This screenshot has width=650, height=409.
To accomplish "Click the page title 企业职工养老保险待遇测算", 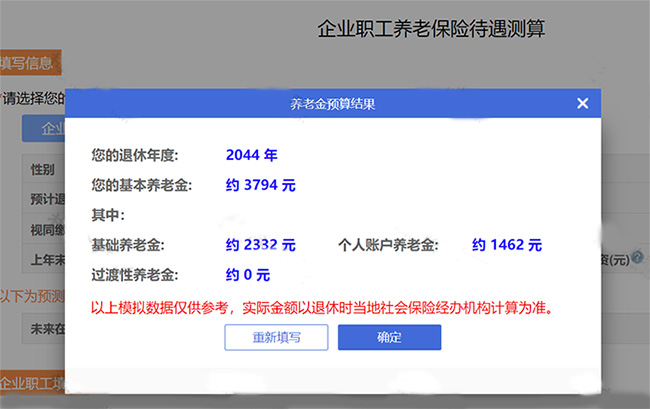I will 430,29.
